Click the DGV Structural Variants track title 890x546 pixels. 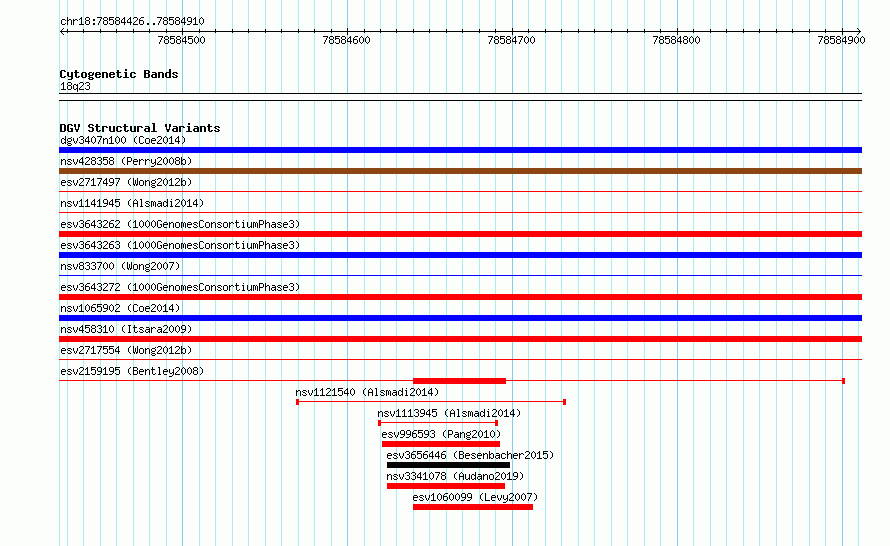click(x=140, y=128)
